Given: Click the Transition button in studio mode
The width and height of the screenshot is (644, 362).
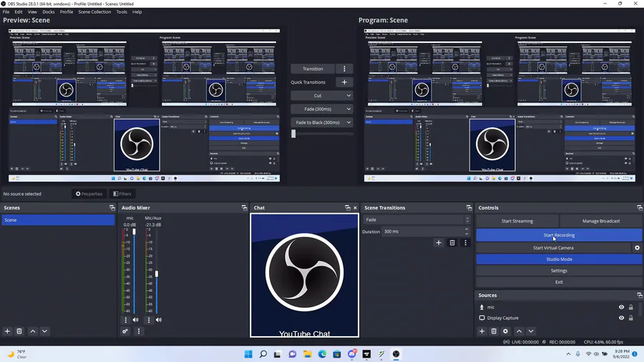Looking at the screenshot, I should coord(313,69).
